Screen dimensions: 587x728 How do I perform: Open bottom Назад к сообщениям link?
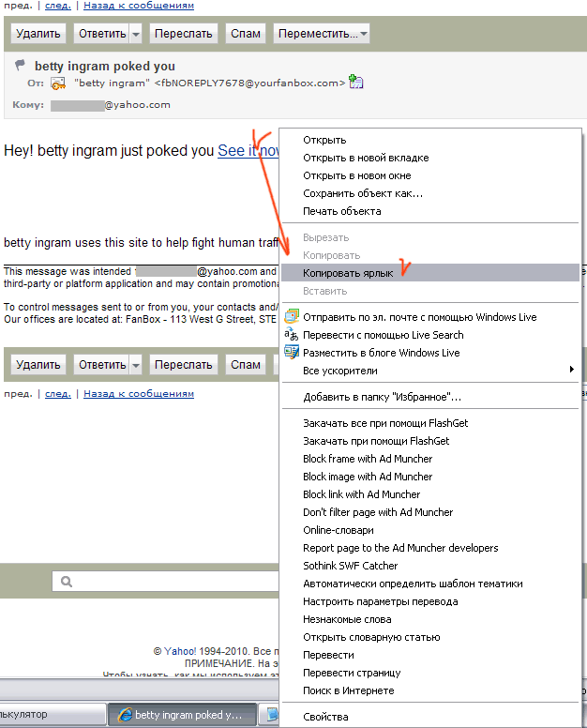pos(139,394)
